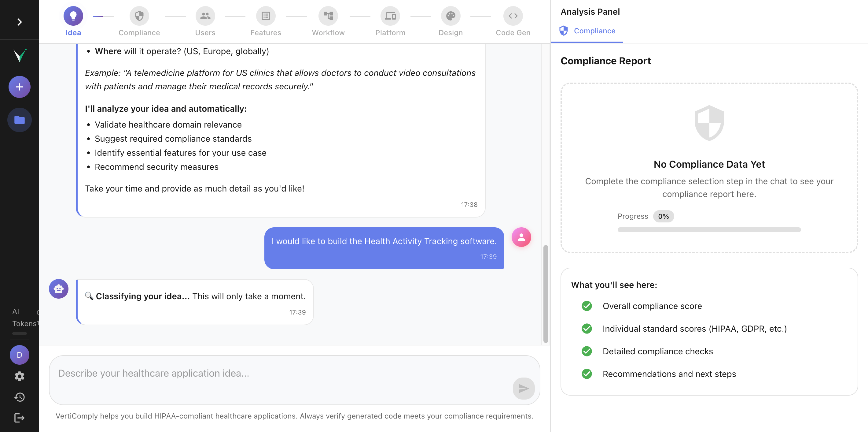
Task: Open the Compliance step shield icon
Action: point(139,16)
